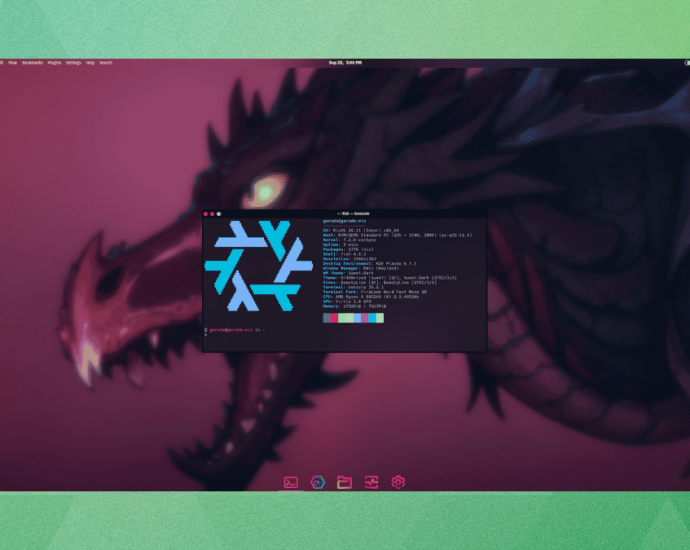Click the Window Manager line
Image resolution: width=690 pixels, height=550 pixels.
click(361, 268)
